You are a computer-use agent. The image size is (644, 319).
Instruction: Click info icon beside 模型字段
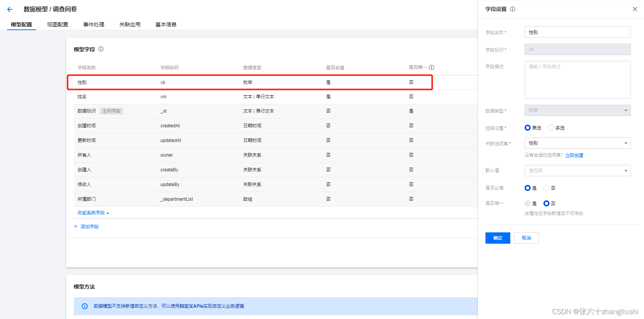click(101, 49)
